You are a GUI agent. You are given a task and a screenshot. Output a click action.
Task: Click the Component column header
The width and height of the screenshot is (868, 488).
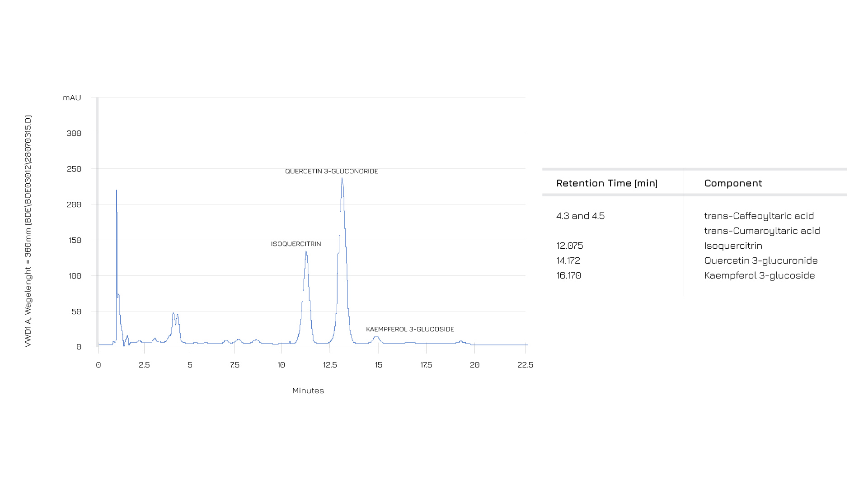pos(733,183)
